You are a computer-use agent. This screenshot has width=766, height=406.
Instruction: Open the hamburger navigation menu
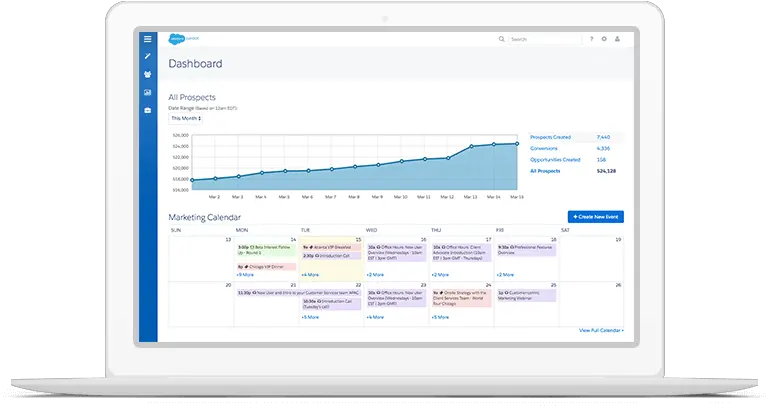[x=148, y=39]
